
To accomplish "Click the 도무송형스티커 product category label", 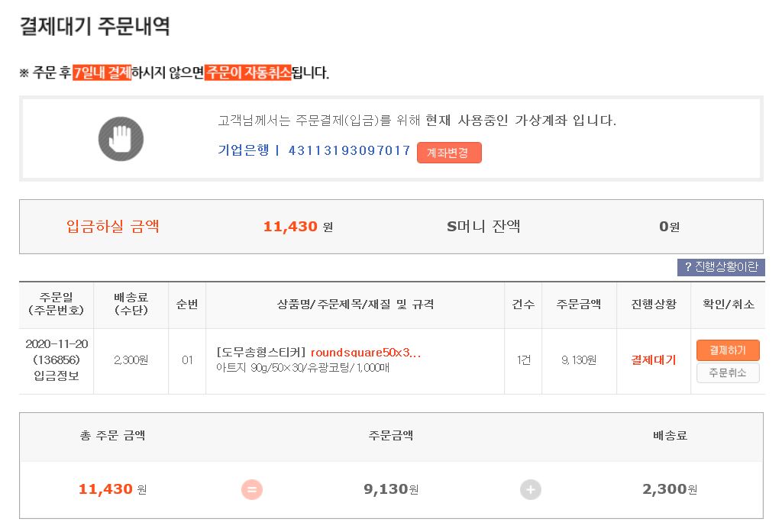I will coord(261,353).
